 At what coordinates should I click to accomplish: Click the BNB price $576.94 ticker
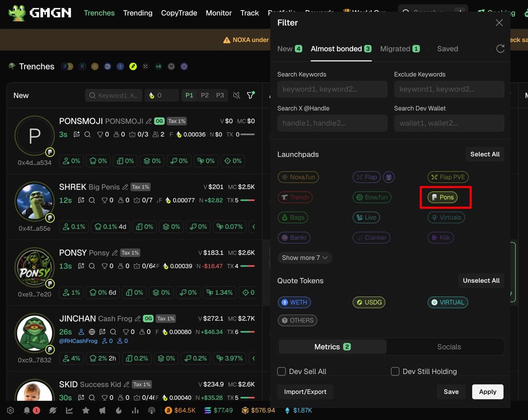[258, 411]
